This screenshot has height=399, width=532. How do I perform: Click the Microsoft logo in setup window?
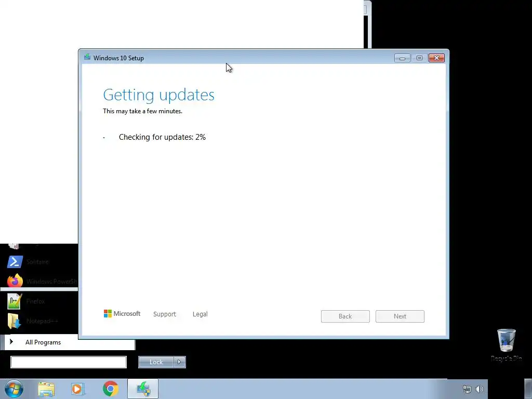122,314
